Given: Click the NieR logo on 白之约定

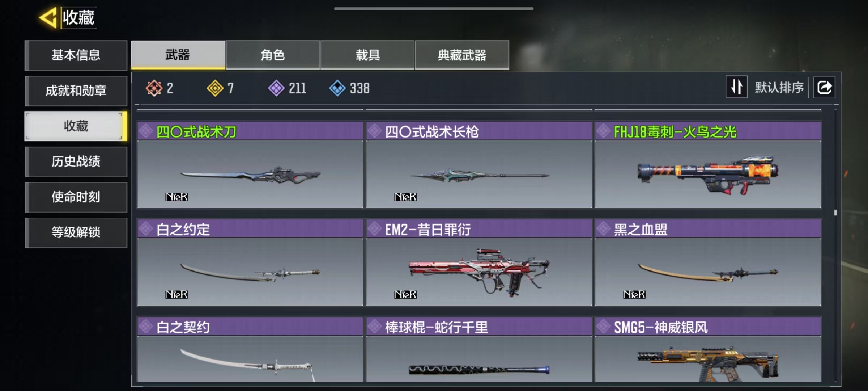Looking at the screenshot, I should pyautogui.click(x=176, y=294).
